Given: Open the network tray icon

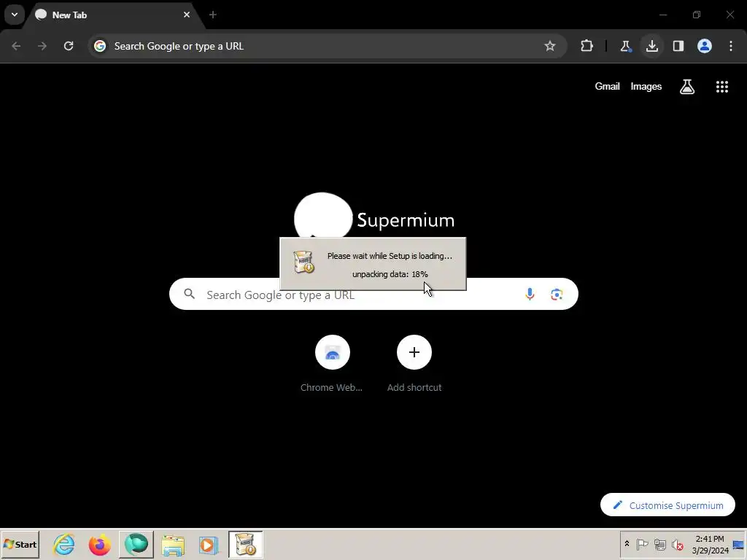Looking at the screenshot, I should [659, 544].
